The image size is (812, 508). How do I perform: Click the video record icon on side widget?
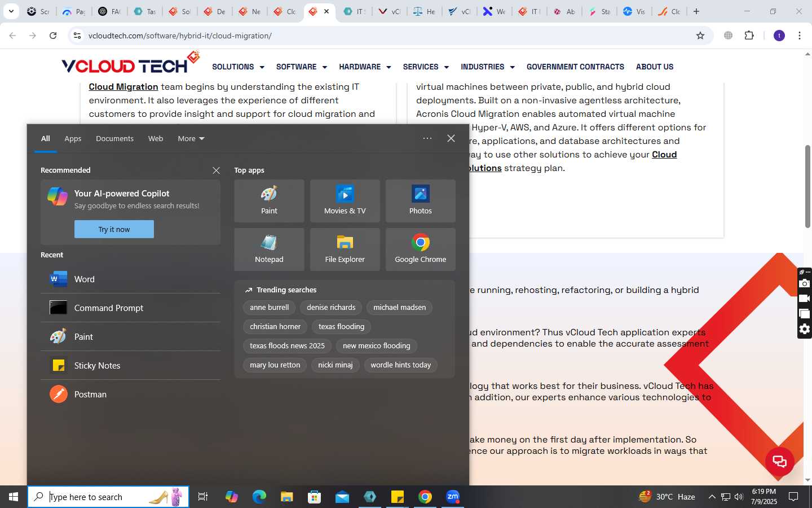(805, 299)
